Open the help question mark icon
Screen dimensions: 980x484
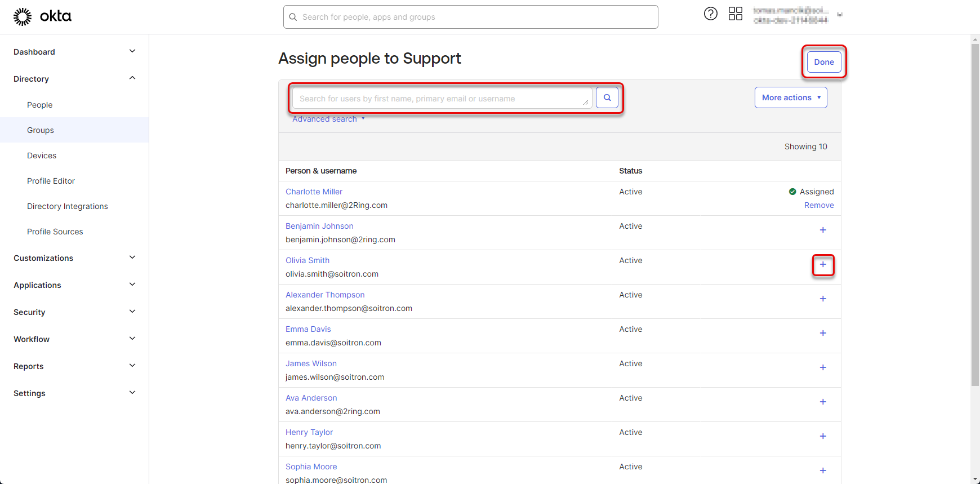710,14
